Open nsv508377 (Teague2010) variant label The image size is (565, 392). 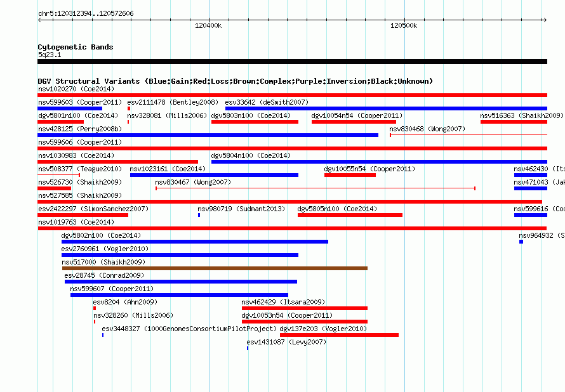(x=80, y=169)
